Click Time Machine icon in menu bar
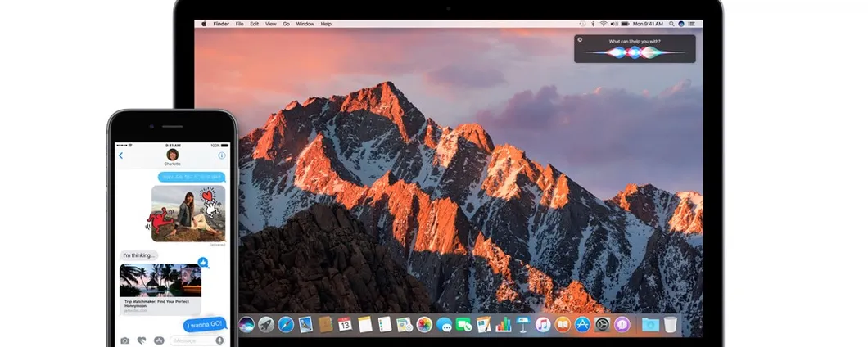The width and height of the screenshot is (868, 347). (x=583, y=24)
